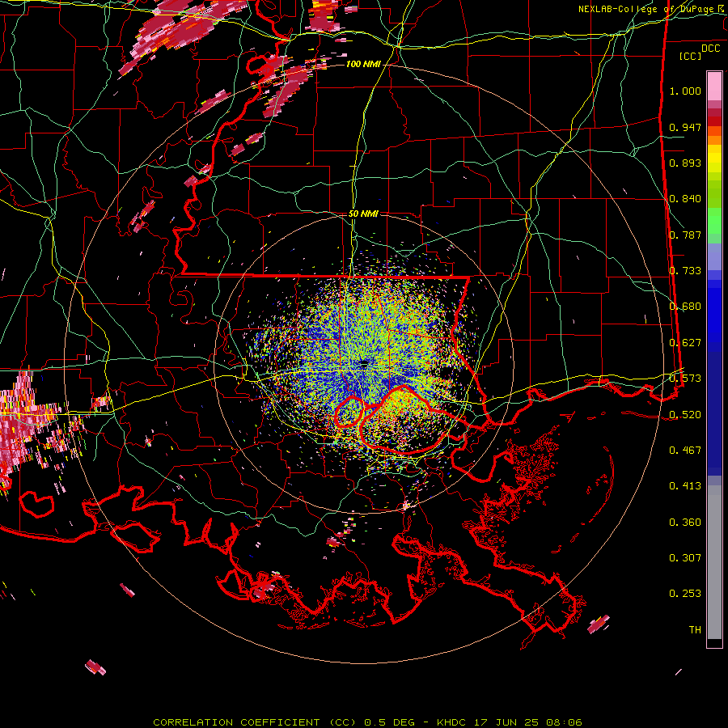Click the 0.840 legend value

pyautogui.click(x=685, y=198)
